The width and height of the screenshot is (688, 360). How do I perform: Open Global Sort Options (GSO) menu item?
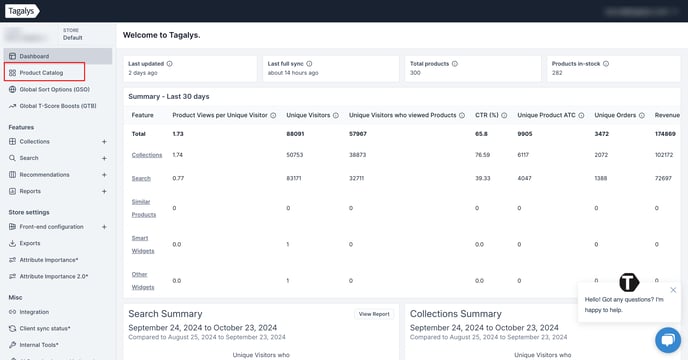click(54, 89)
